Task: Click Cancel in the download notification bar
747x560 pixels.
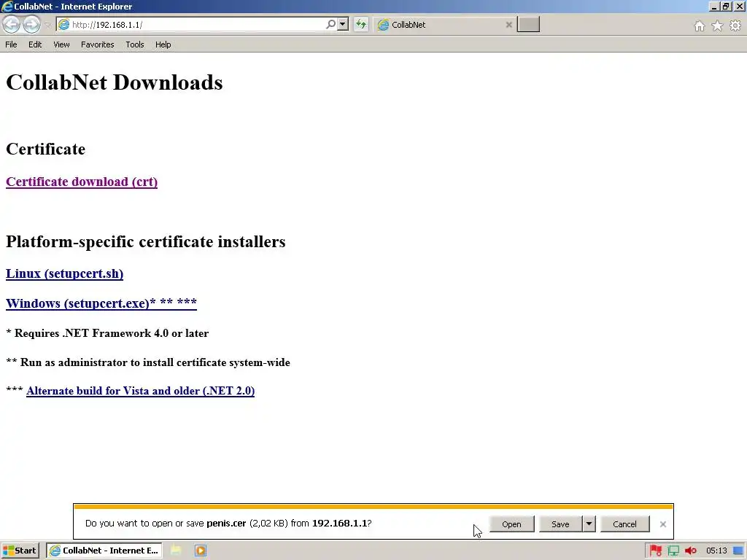Action: (624, 524)
